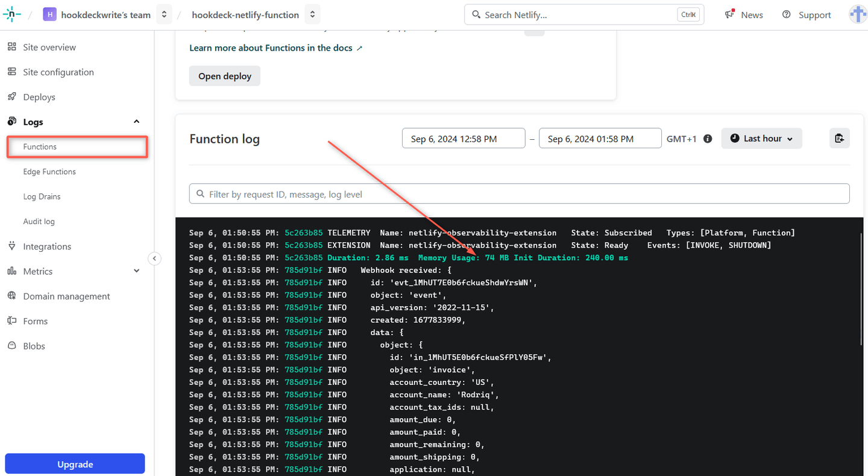Click the Blobs icon in the sidebar
The height and width of the screenshot is (476, 868).
(11, 345)
